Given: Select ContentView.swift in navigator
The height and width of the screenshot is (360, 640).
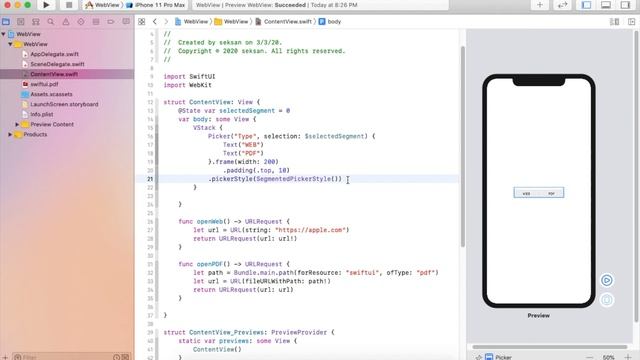Looking at the screenshot, I should tap(54, 74).
